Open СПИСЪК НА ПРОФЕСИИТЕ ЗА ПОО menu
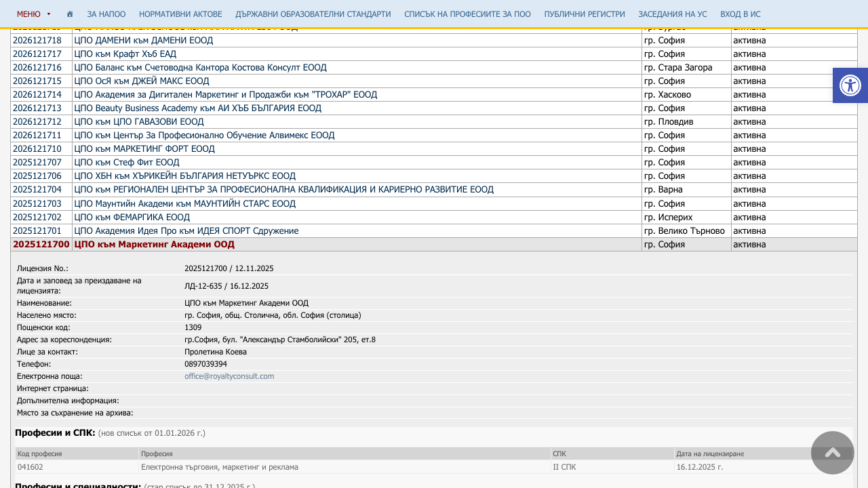The width and height of the screenshot is (868, 488). pyautogui.click(x=467, y=14)
